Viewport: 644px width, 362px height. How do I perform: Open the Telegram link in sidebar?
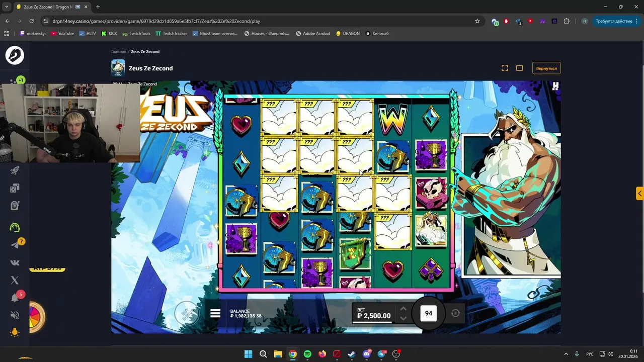click(x=15, y=245)
